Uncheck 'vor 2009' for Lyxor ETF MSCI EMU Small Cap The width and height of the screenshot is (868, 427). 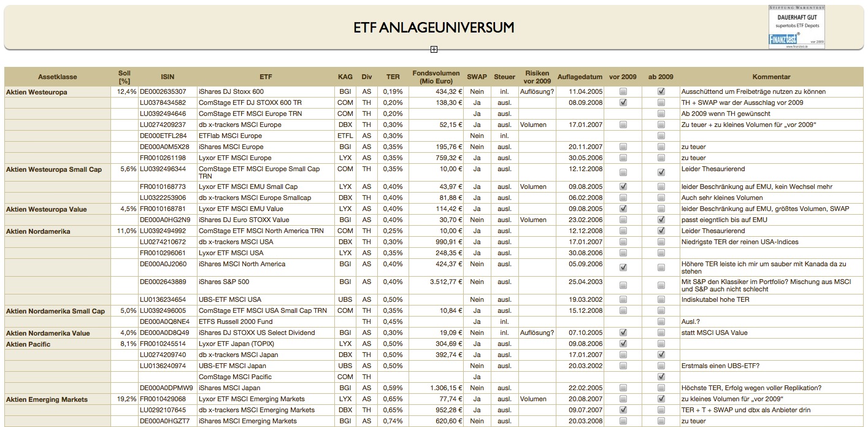pyautogui.click(x=623, y=187)
